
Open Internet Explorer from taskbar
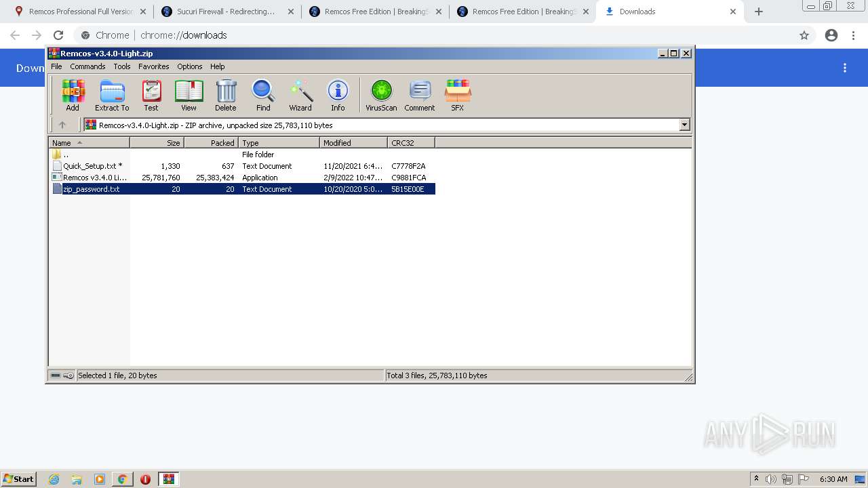54,479
